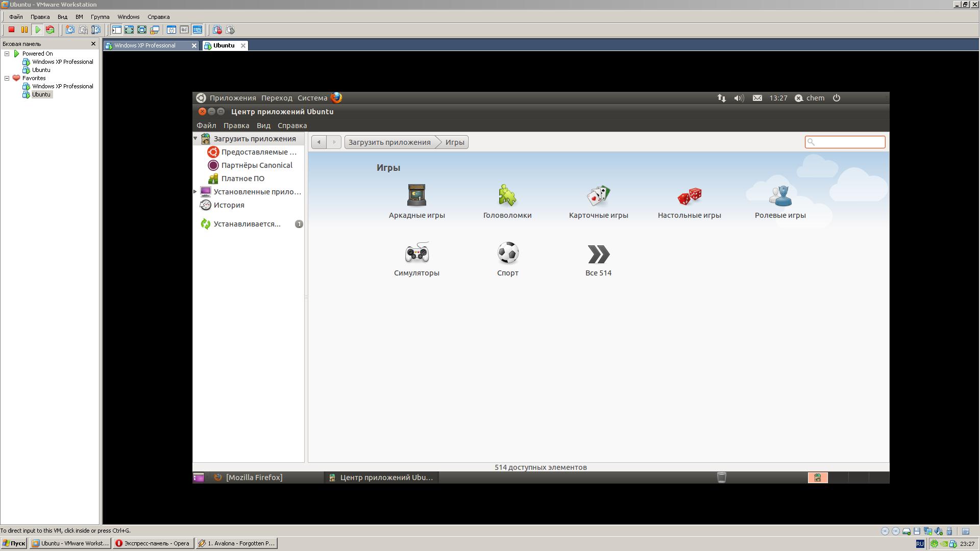
Task: Open the Sport soccer ball category
Action: click(507, 253)
